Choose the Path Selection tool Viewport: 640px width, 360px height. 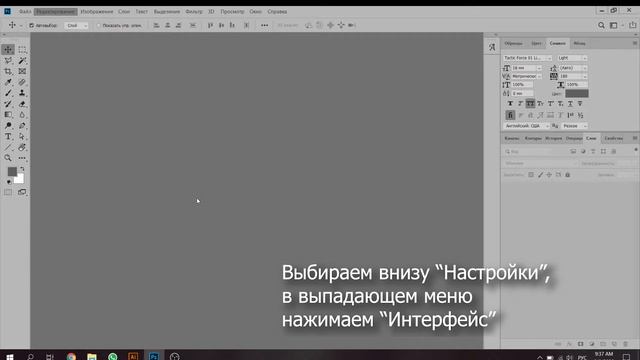coord(22,136)
